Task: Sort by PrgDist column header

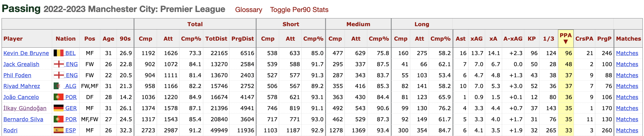Action: coord(242,39)
